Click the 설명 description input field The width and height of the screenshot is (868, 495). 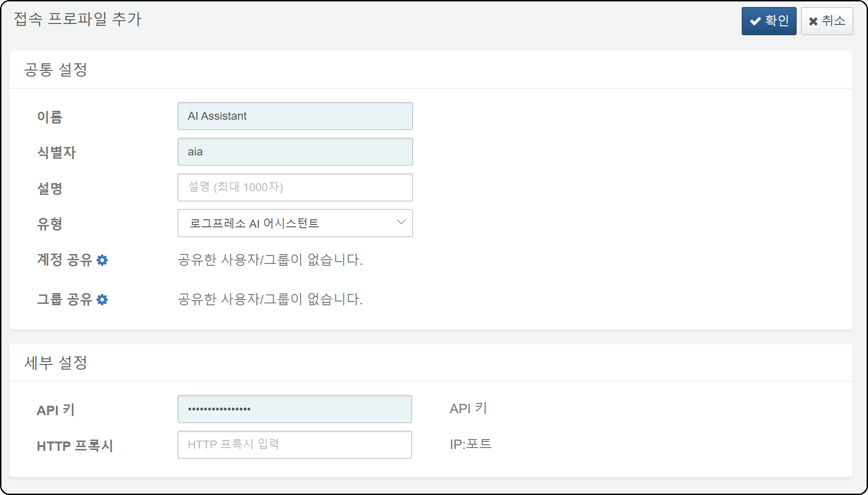coord(295,187)
